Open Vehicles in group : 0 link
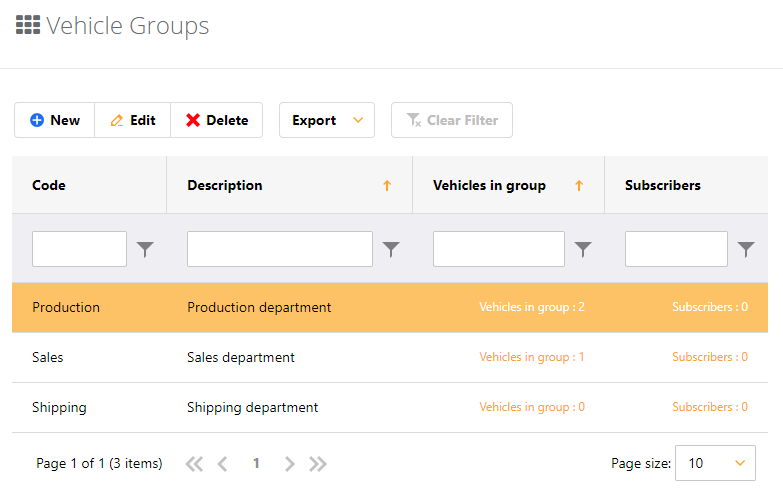This screenshot has height=503, width=783. (532, 407)
